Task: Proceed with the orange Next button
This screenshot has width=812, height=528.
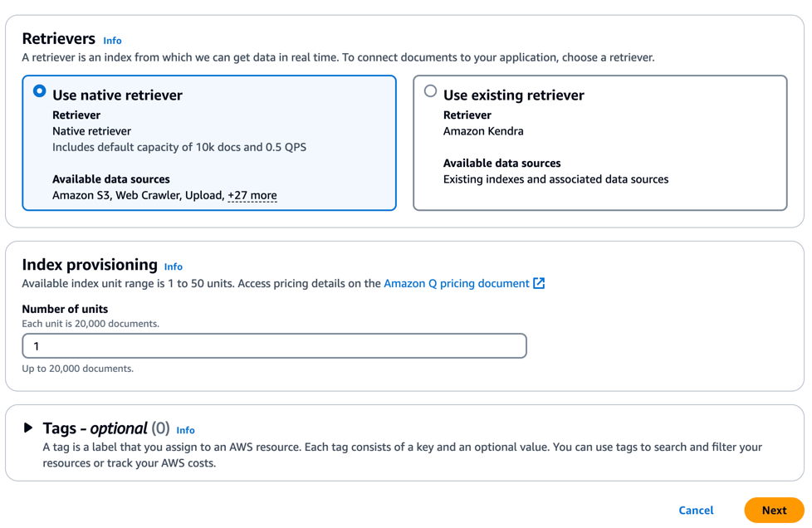Action: [773, 511]
